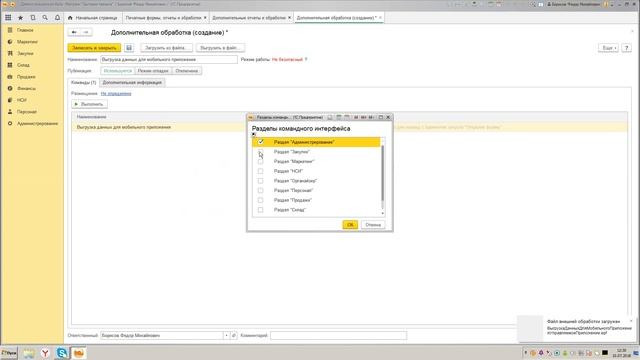
Task: Close Дополнительные отчеты и обработки tab
Action: (289, 18)
